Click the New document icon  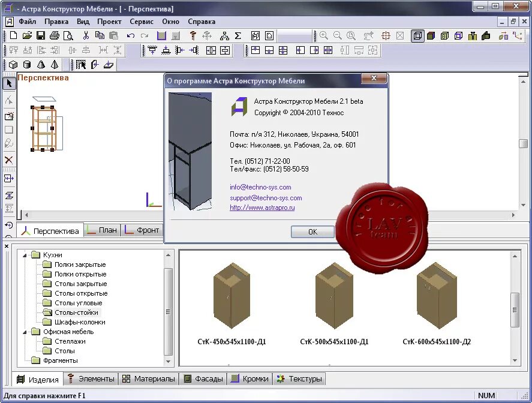click(13, 35)
